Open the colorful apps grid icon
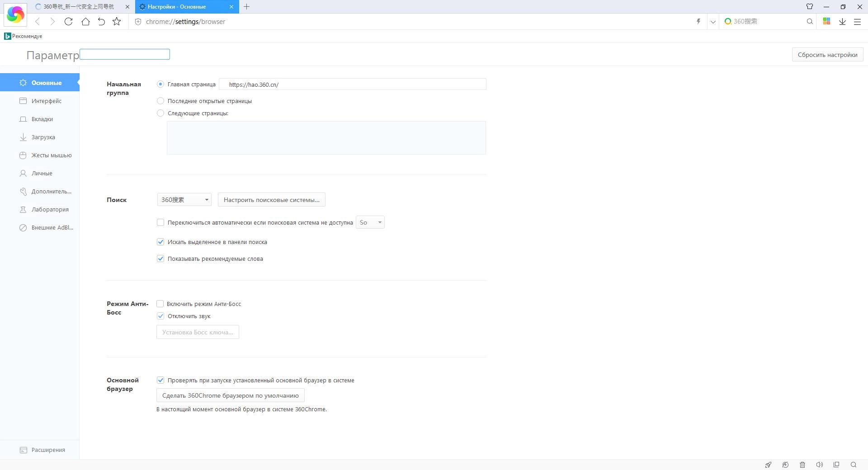Viewport: 868px width, 470px height. coord(826,21)
